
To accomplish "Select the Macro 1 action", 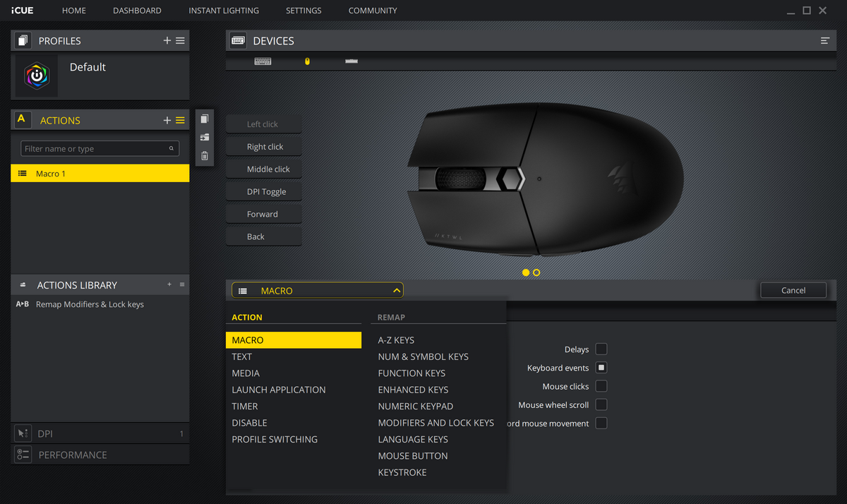I will (x=100, y=174).
